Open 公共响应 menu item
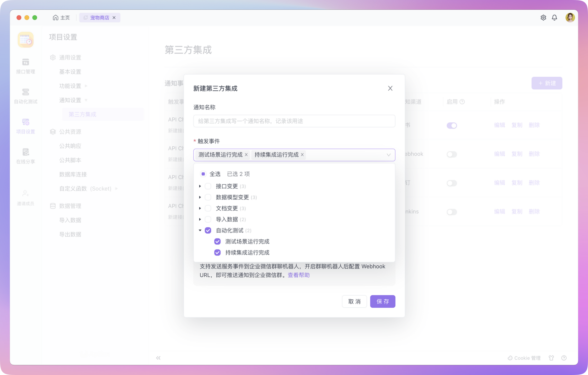 (70, 146)
